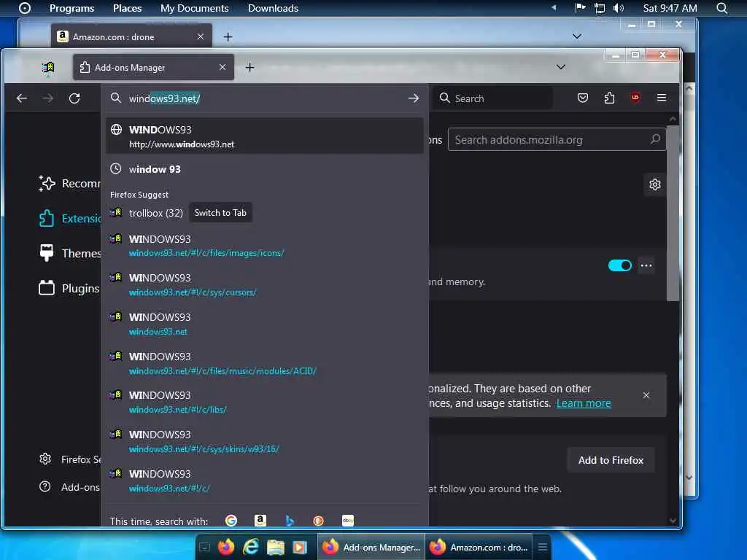The image size is (747, 560).
Task: Click the addons.mozilla.org search magnifier icon
Action: point(655,139)
